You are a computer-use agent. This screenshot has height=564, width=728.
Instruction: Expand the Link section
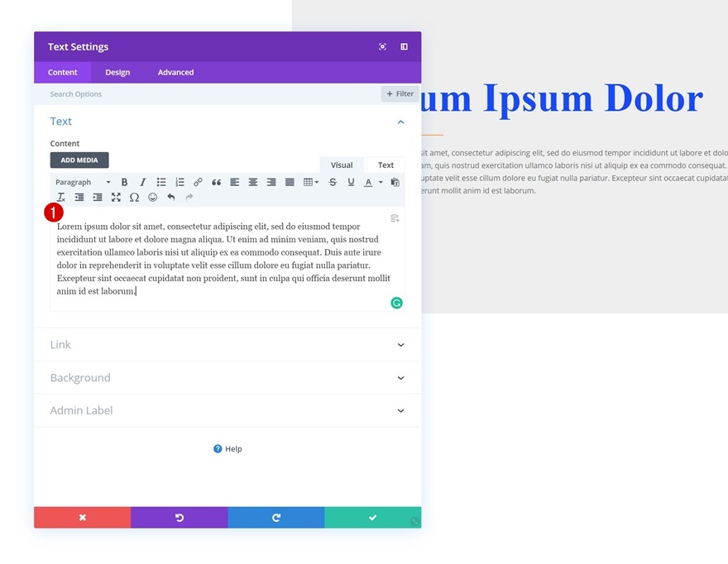(227, 345)
